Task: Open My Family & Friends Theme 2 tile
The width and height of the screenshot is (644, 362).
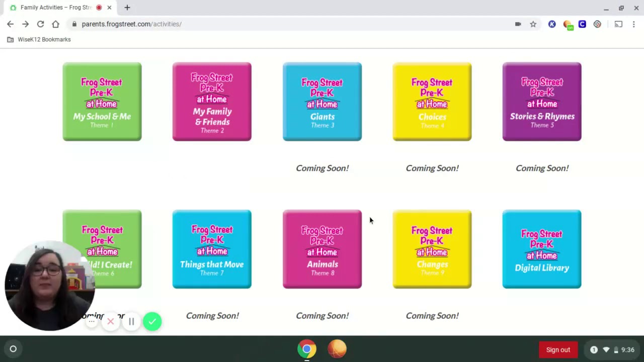Action: 212,102
